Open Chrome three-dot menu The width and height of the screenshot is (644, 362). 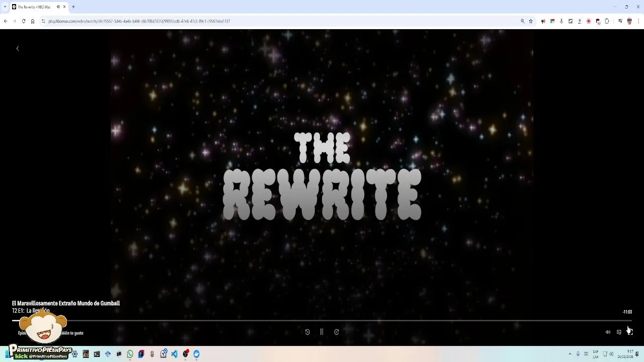tap(638, 21)
